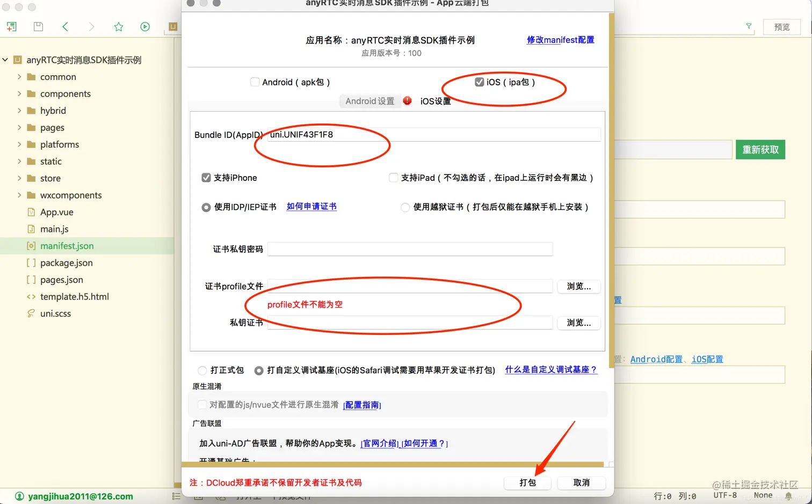The width and height of the screenshot is (812, 504).
Task: Click the manifest.json file icon
Action: click(31, 246)
